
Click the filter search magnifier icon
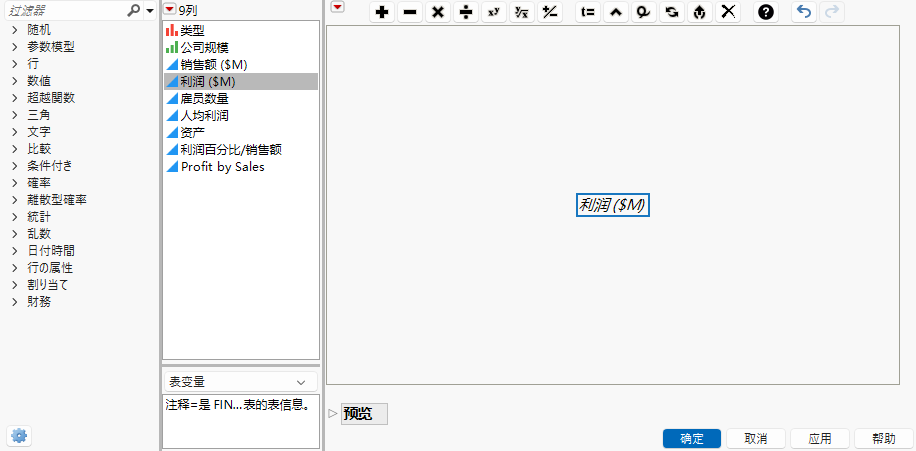[x=134, y=11]
